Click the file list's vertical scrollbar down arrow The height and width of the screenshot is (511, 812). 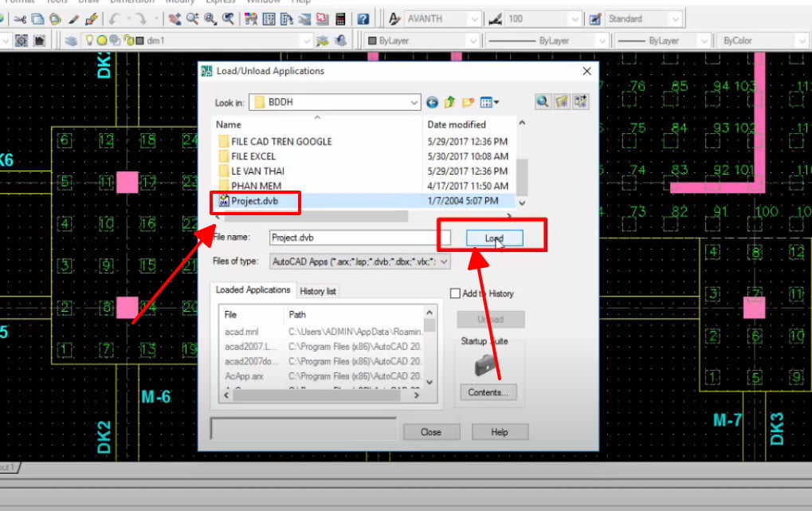[x=522, y=203]
